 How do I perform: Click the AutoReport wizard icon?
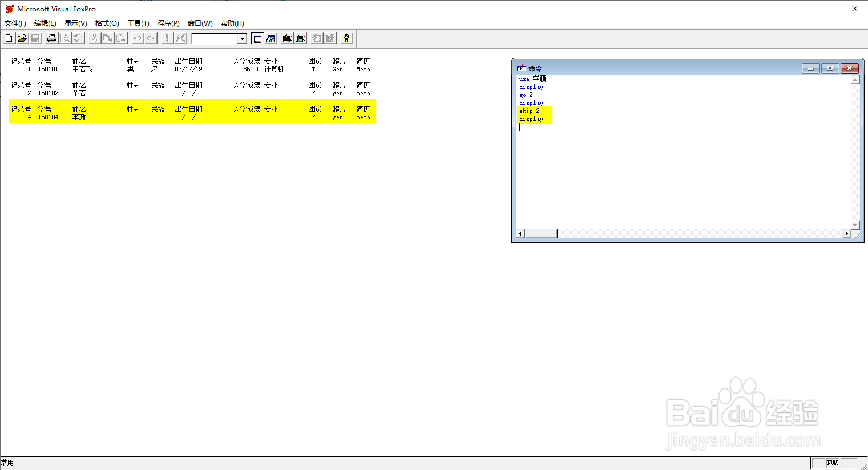330,38
